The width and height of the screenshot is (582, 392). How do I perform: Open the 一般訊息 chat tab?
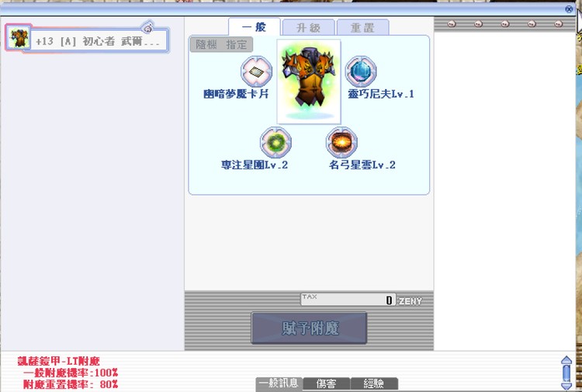tap(279, 383)
